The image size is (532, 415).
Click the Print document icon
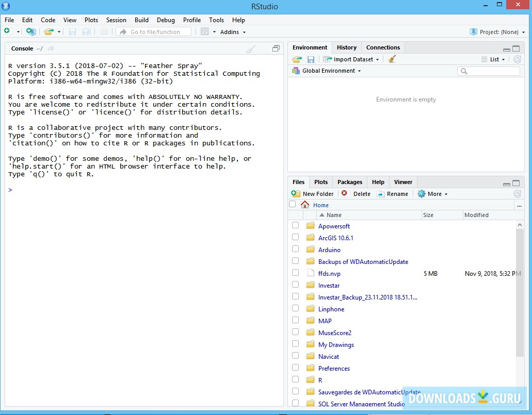104,31
